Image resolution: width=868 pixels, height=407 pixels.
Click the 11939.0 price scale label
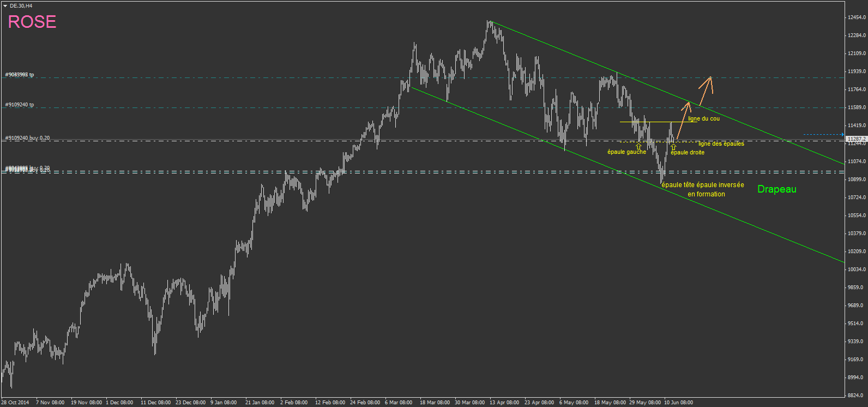[x=857, y=71]
